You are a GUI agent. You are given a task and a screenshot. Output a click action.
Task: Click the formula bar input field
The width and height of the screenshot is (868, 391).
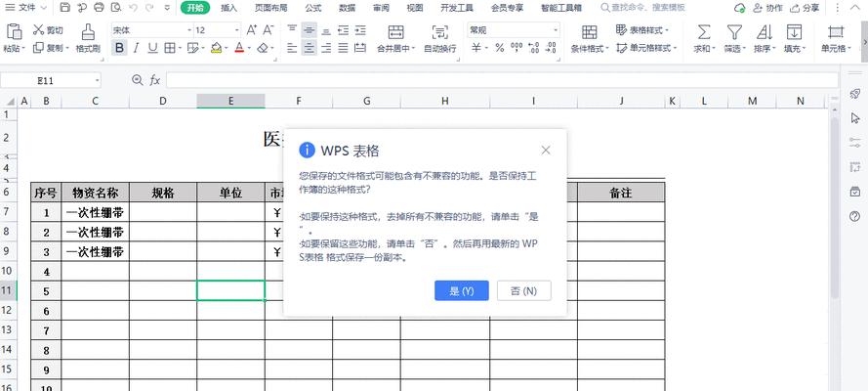[x=502, y=81]
